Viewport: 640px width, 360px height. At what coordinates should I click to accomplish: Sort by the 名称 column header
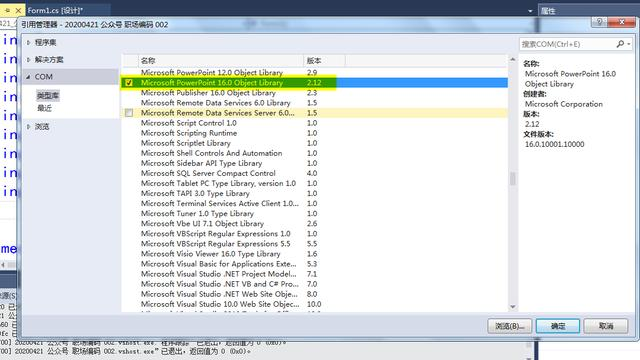[221, 60]
